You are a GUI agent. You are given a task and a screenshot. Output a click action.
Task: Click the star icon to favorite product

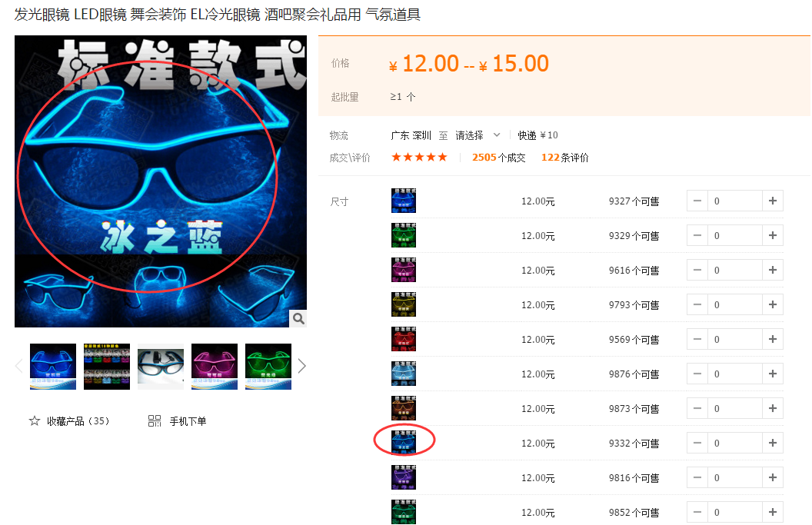point(35,421)
